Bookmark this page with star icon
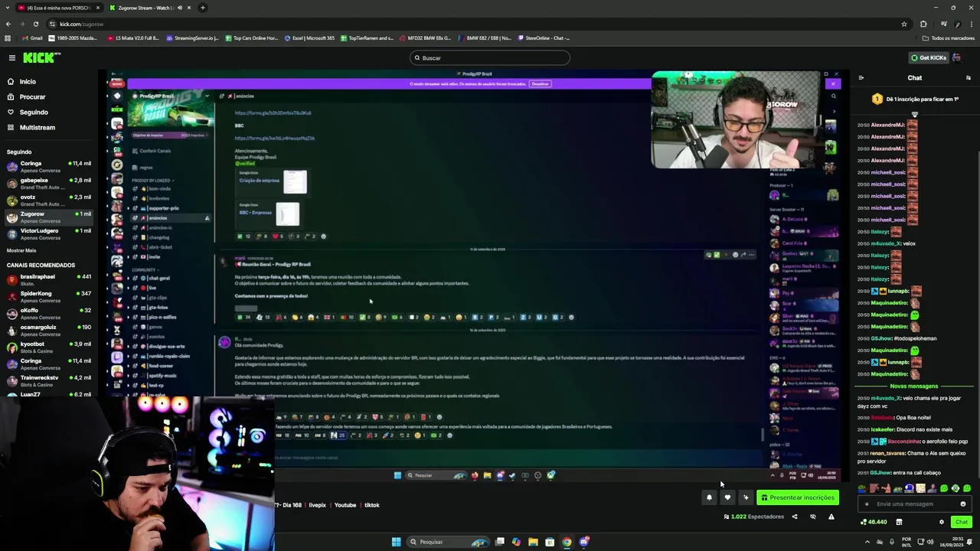This screenshot has height=551, width=980. click(x=904, y=24)
